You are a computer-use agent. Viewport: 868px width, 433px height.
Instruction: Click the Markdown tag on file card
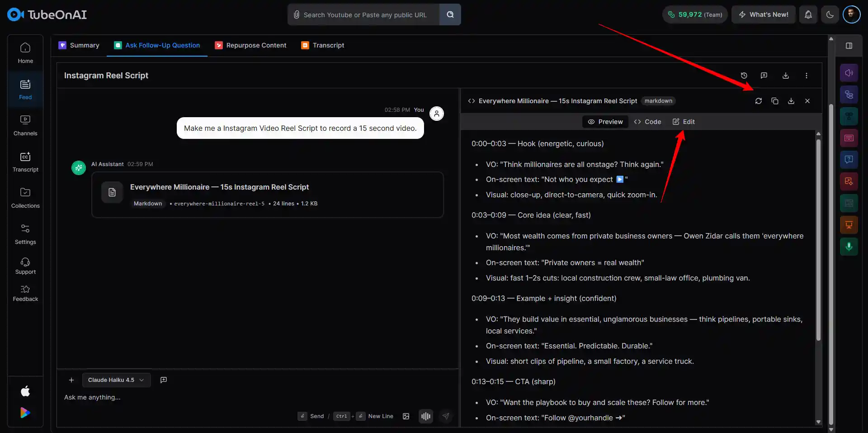pos(148,204)
